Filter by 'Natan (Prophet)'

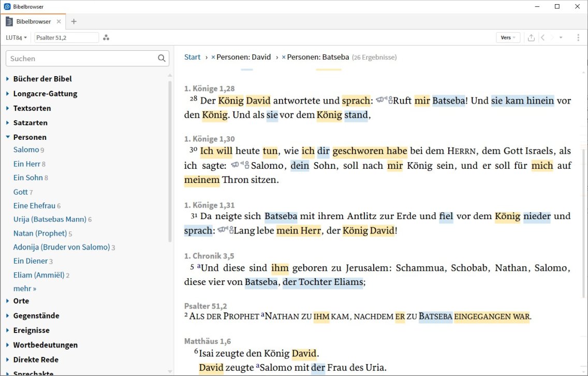tap(40, 234)
